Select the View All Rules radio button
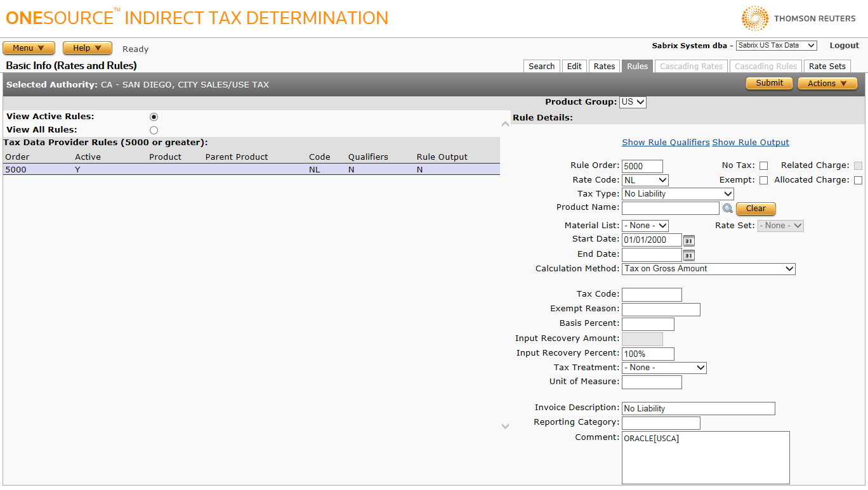 [x=154, y=130]
